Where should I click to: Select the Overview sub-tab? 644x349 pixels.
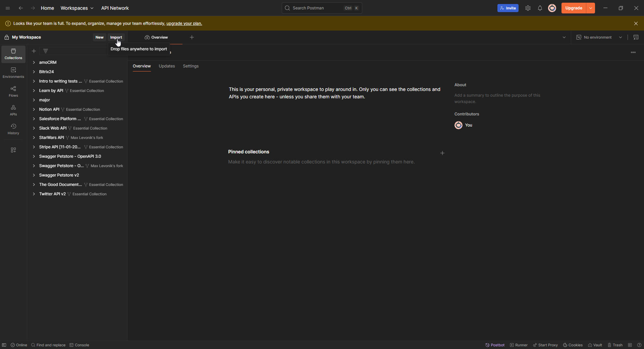pyautogui.click(x=142, y=66)
